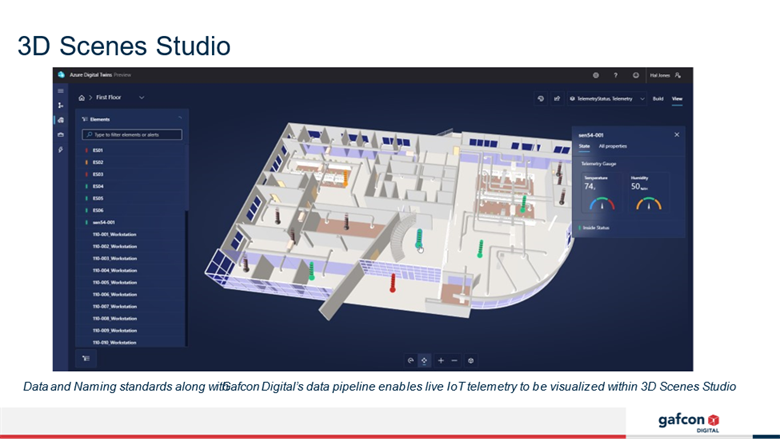Click the feedback smiley icon
The image size is (780, 439).
click(x=635, y=75)
